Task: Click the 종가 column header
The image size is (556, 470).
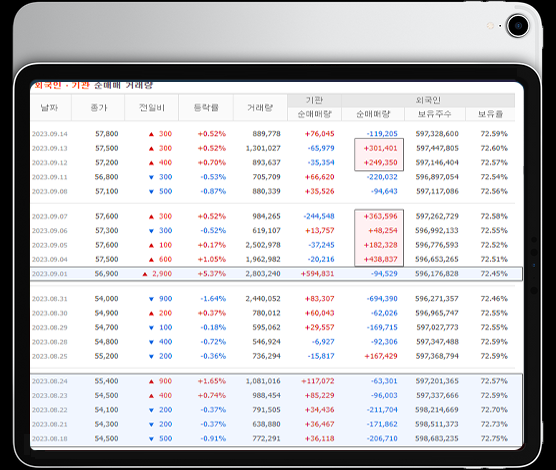Action: point(99,107)
